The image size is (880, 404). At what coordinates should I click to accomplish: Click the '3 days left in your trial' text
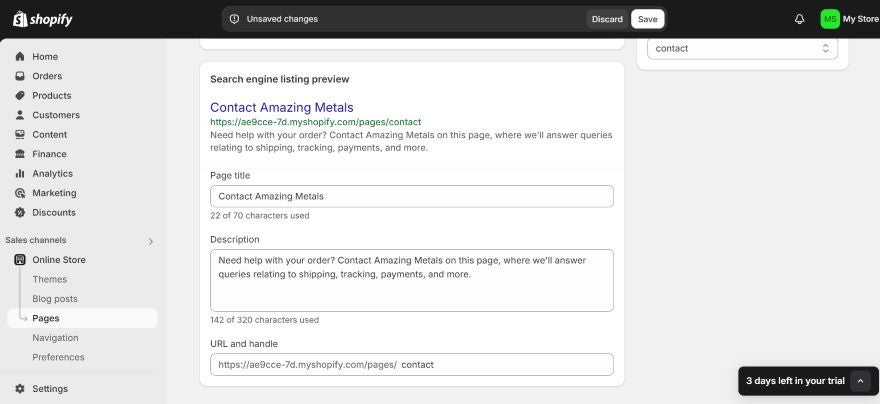[x=795, y=381]
